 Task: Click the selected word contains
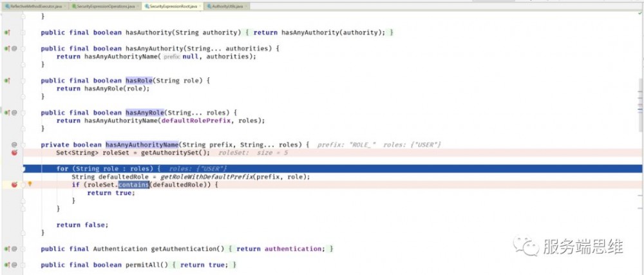[133, 185]
